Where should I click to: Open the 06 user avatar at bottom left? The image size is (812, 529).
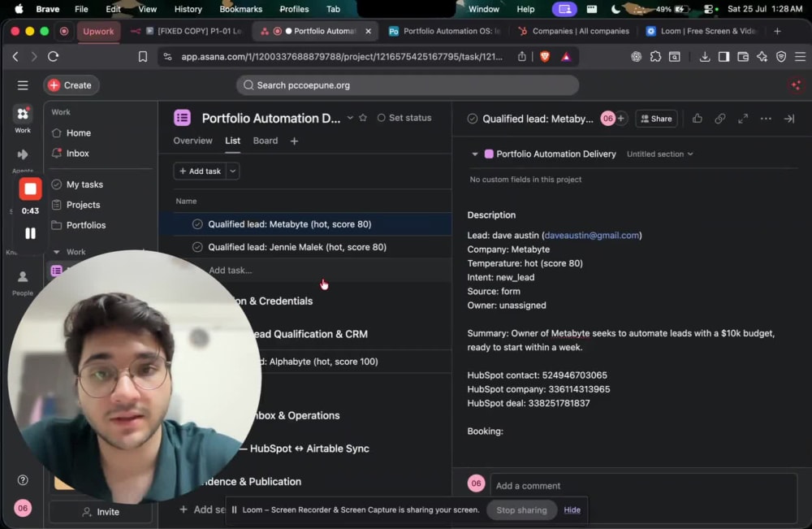point(23,508)
